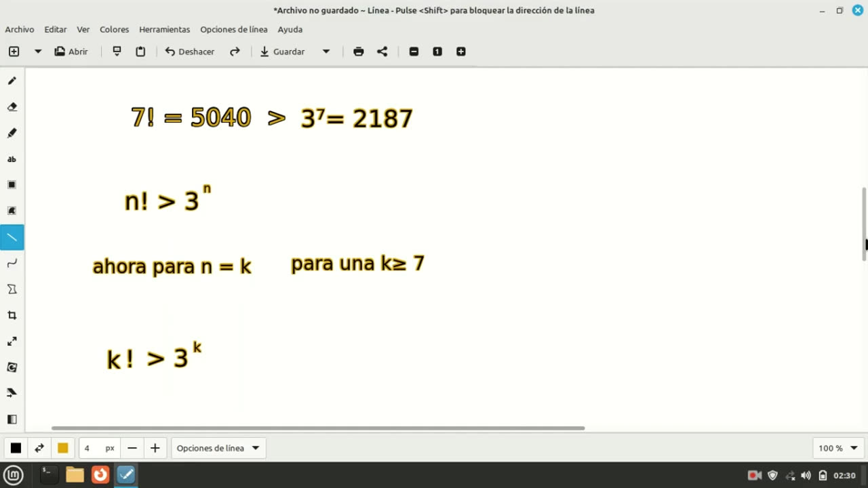Click the vertical scrollbar handle
The height and width of the screenshot is (488, 868).
coord(864,224)
